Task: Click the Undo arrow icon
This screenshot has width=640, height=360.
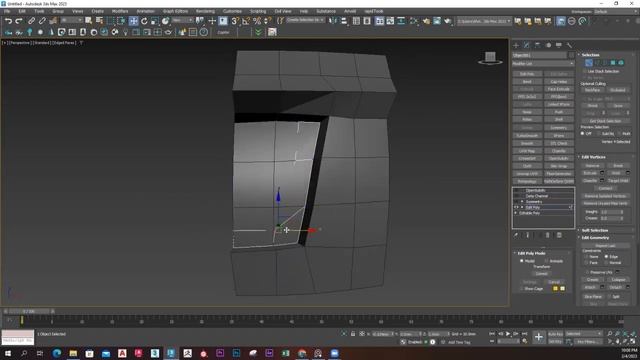Action: (8, 21)
